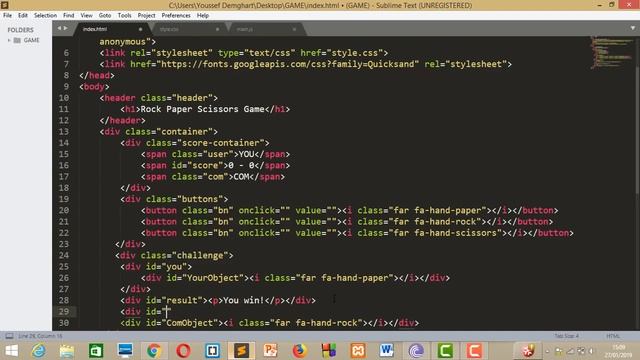Click the volume speaker tray icon

(x=591, y=351)
